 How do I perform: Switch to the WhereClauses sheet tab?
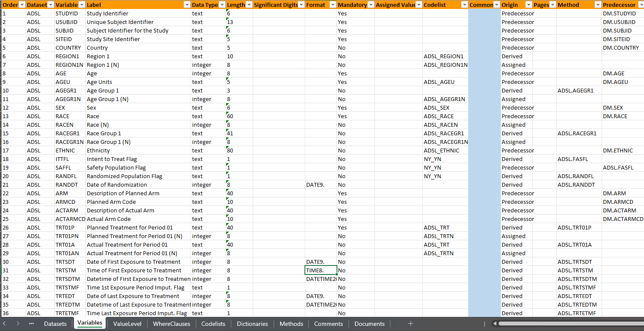pyautogui.click(x=171, y=324)
